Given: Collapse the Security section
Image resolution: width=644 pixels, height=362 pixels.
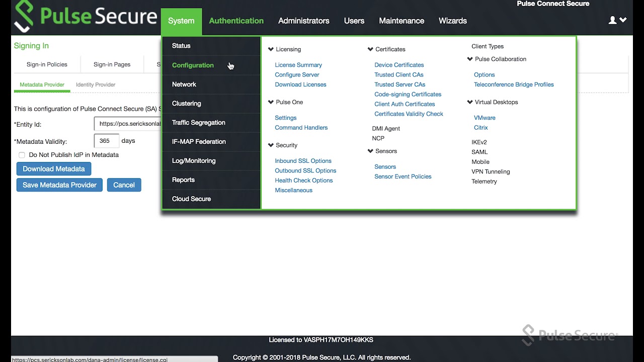Looking at the screenshot, I should pyautogui.click(x=271, y=145).
